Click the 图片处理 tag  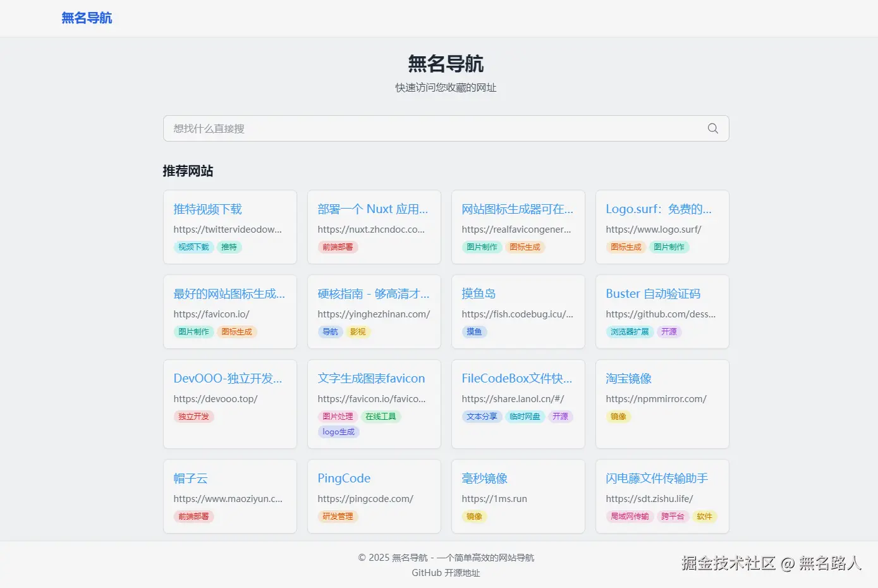[x=338, y=417]
